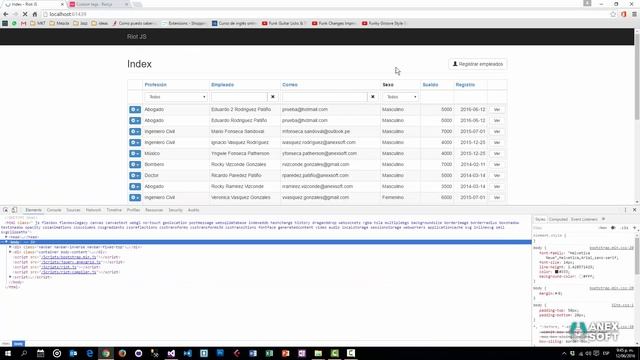Screen dimensions: 640x360
Task: Add new style rule with plus
Action: tap(634, 228)
